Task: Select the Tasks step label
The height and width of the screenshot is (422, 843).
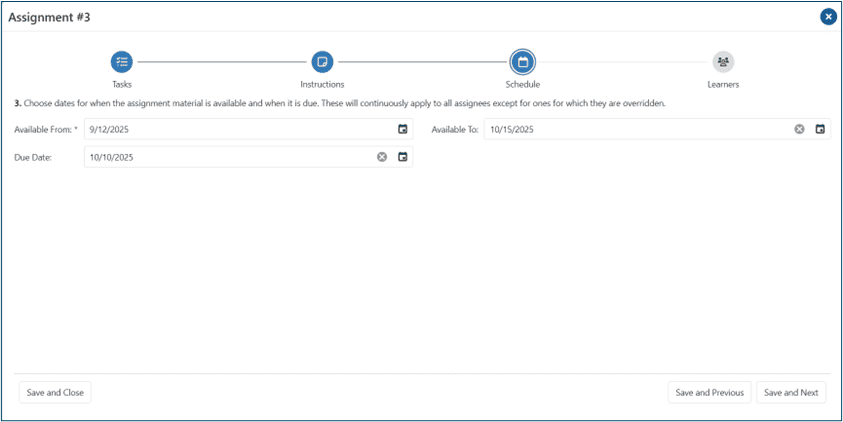Action: [x=122, y=84]
